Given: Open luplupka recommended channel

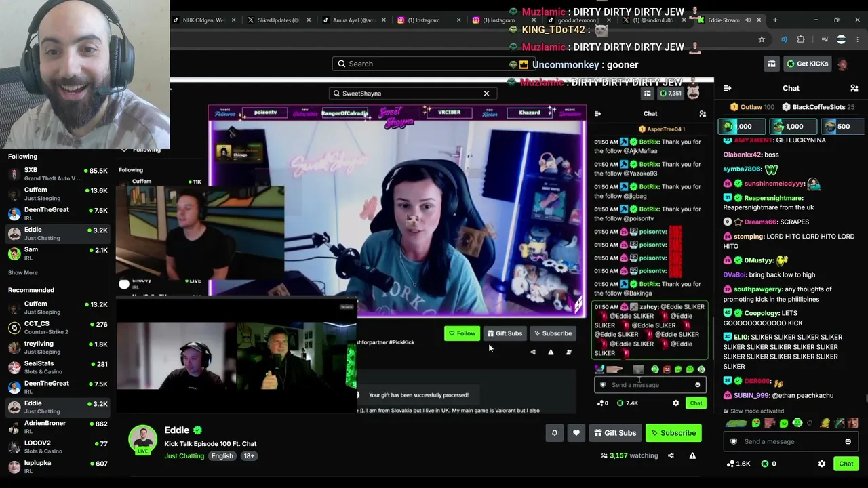Looking at the screenshot, I should [58, 466].
